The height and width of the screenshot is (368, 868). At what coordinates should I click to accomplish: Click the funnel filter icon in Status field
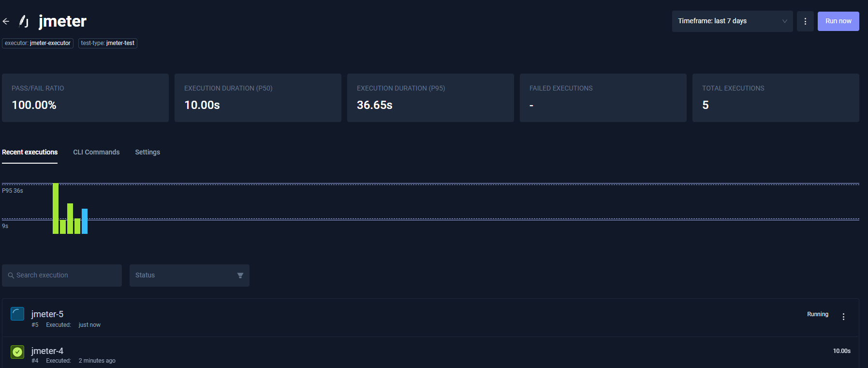pos(240,276)
